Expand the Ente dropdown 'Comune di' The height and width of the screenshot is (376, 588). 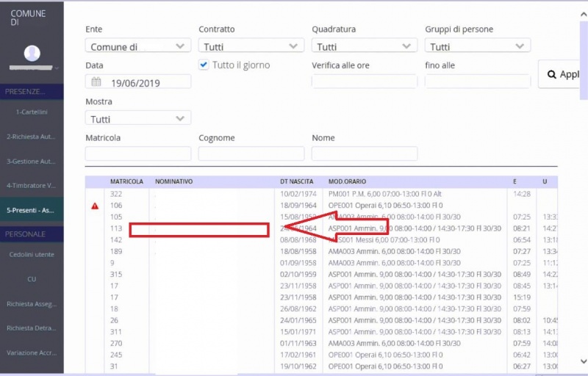click(x=138, y=46)
